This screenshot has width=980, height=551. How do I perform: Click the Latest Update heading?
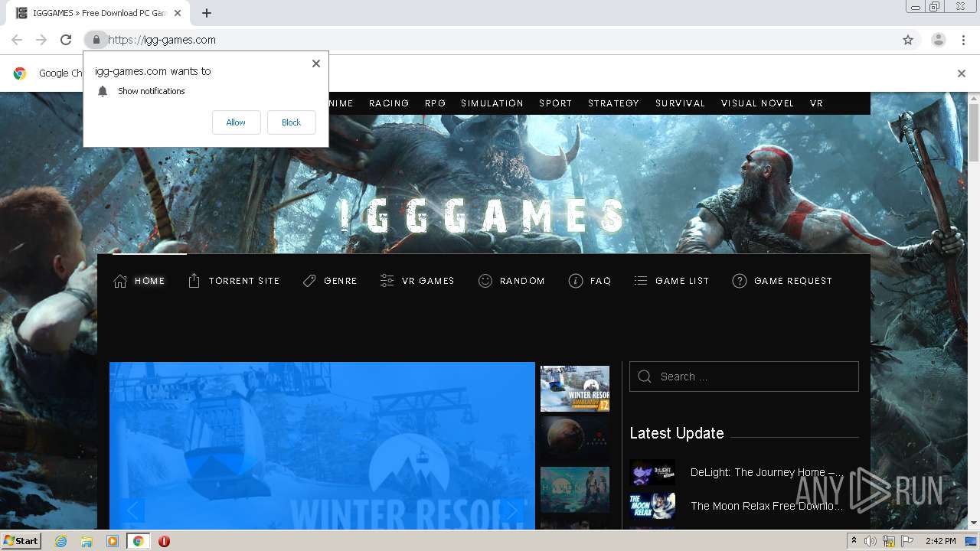click(677, 433)
